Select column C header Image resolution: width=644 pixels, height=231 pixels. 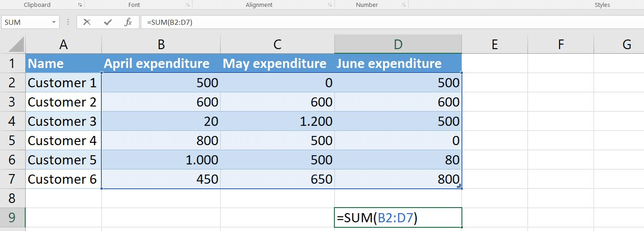pos(278,44)
